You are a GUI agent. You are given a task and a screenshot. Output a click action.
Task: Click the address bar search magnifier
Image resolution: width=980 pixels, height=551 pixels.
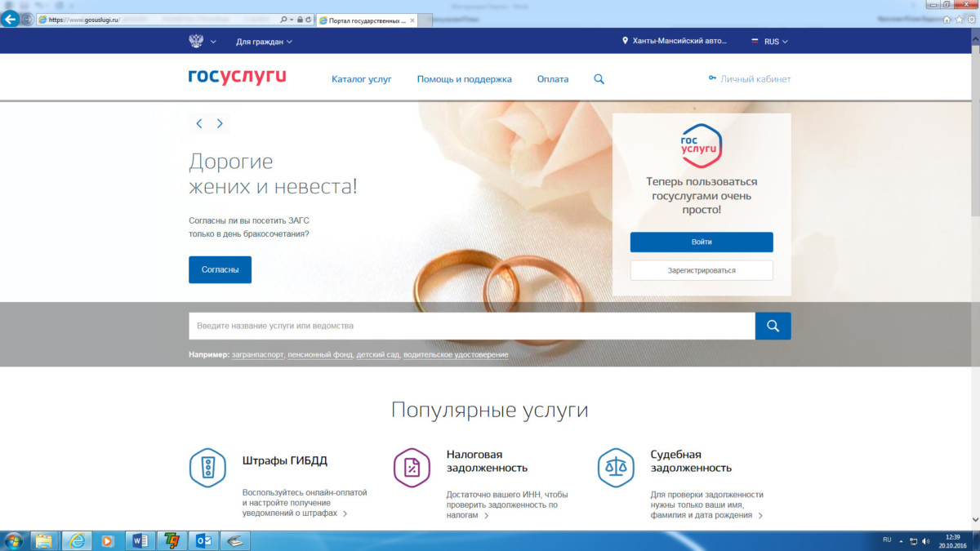(x=283, y=20)
